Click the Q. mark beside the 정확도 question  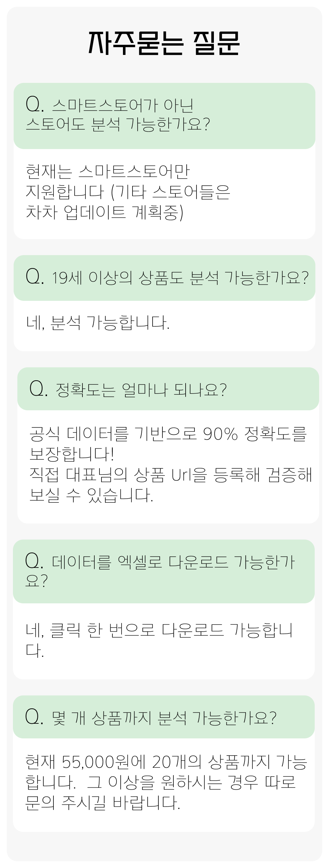point(38,389)
